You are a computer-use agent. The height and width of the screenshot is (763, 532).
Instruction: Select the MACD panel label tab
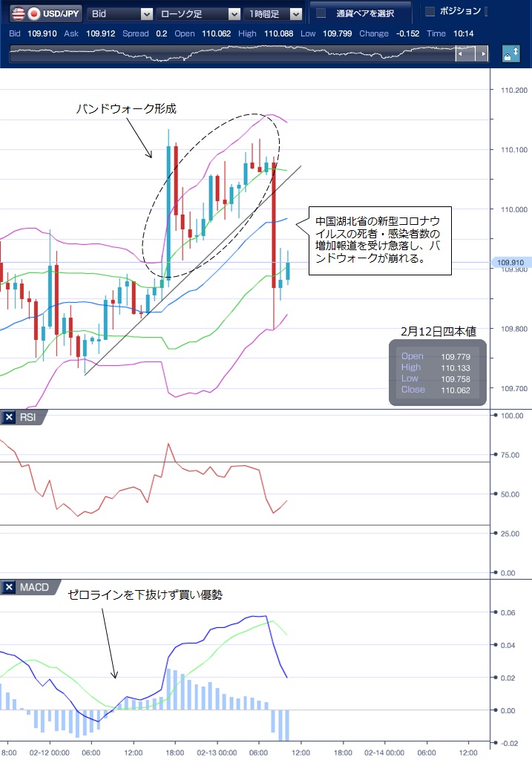point(33,588)
